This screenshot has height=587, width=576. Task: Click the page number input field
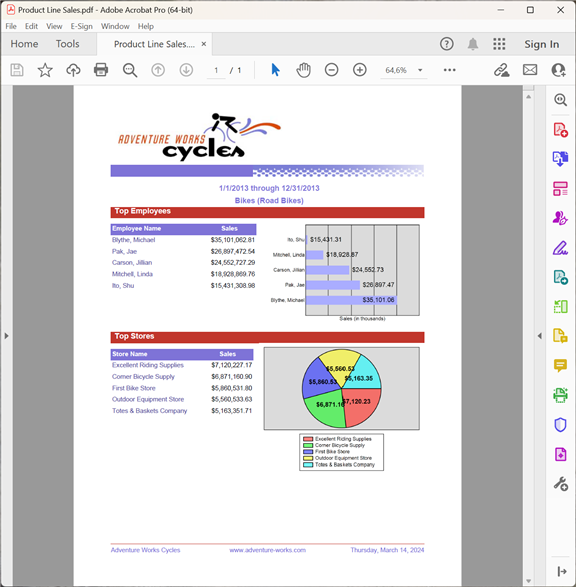pos(216,70)
